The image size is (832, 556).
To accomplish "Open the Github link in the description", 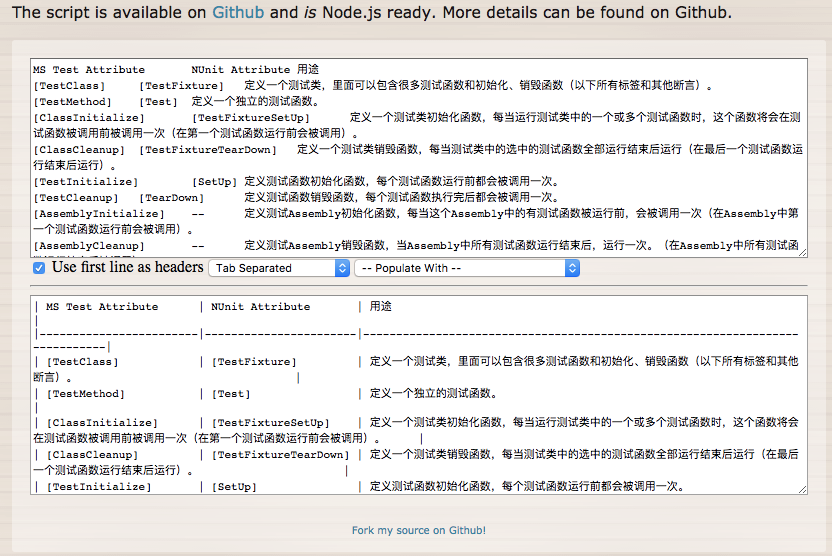I will click(x=238, y=13).
